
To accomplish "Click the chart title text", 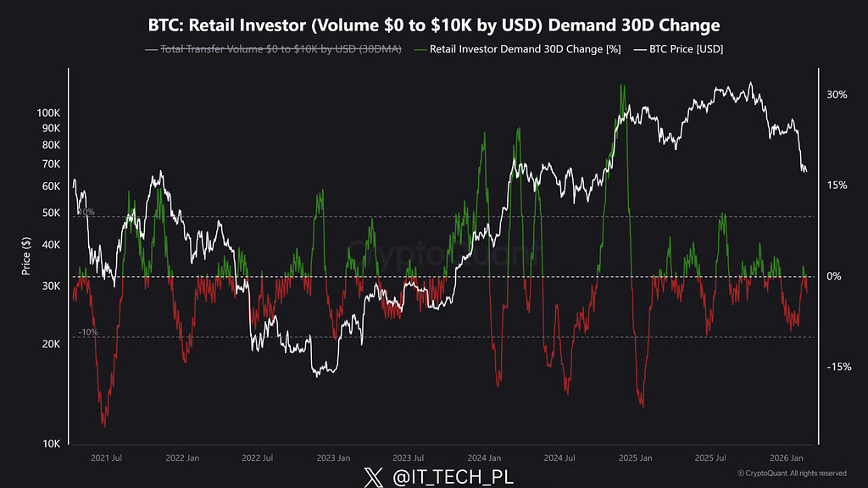I will click(x=433, y=25).
